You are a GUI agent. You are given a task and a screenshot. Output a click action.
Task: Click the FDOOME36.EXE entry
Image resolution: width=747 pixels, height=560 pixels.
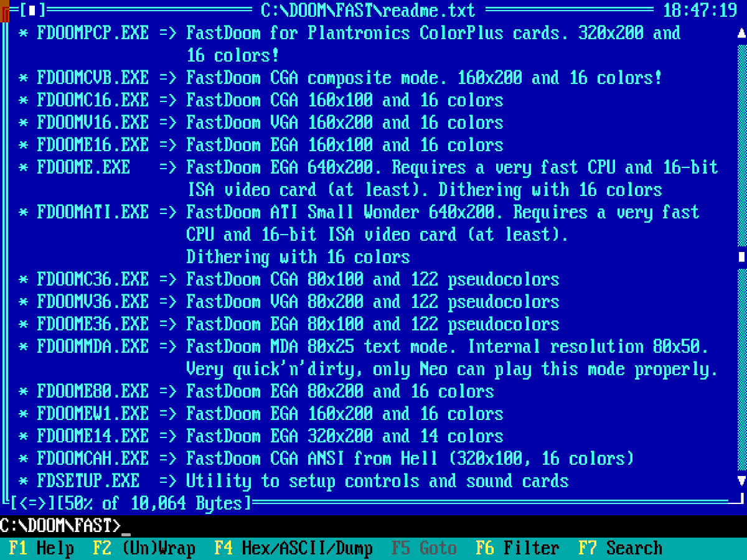[93, 324]
